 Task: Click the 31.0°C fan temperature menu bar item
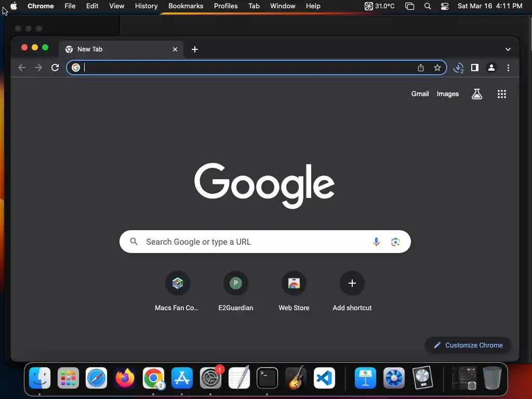coord(379,6)
